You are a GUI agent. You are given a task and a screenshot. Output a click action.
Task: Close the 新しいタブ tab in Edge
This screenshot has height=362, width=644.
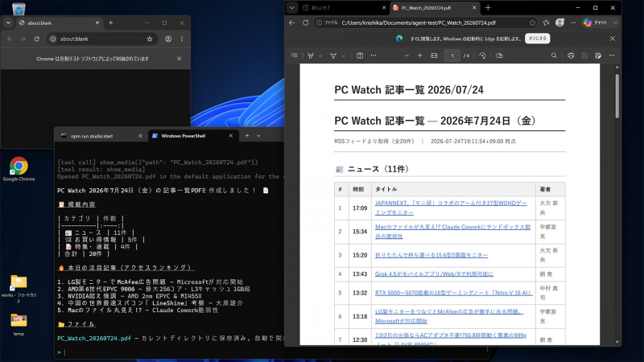coord(384,8)
